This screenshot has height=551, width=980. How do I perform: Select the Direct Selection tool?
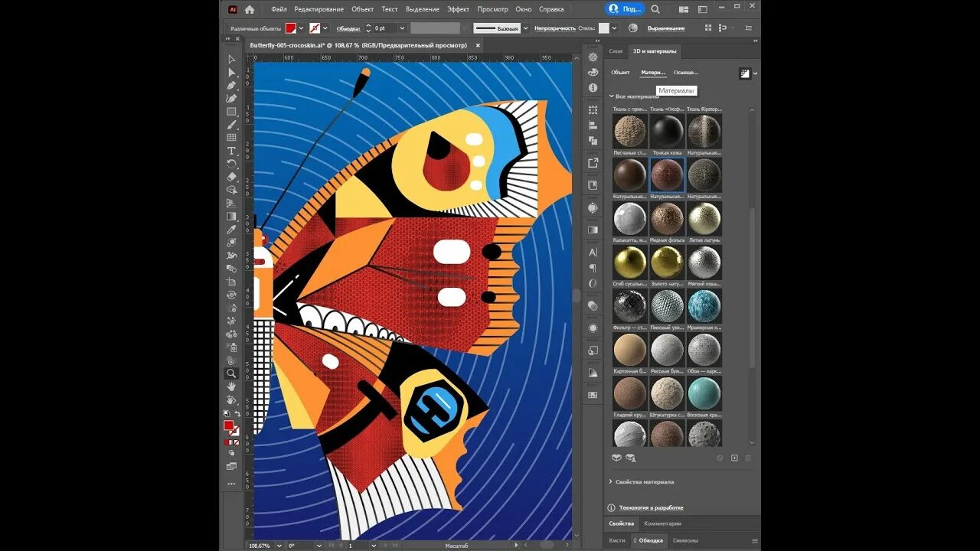click(x=231, y=72)
